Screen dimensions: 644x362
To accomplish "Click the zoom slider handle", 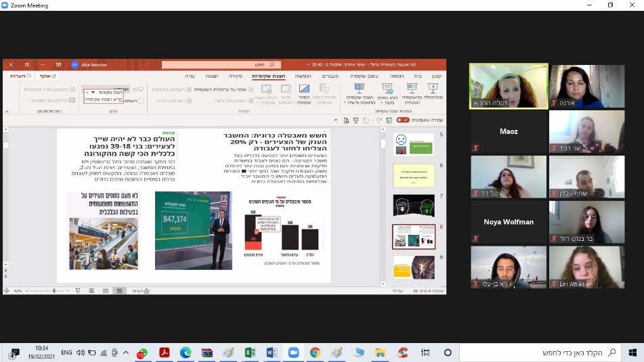I will click(53, 290).
